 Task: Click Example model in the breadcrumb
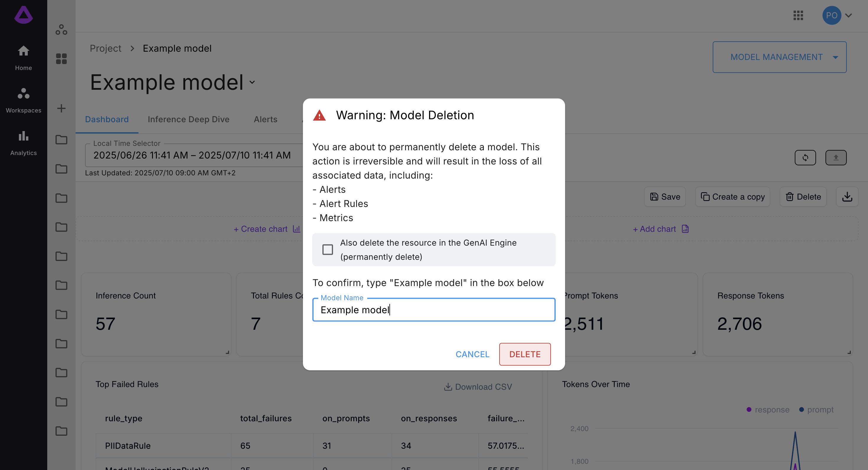point(177,48)
